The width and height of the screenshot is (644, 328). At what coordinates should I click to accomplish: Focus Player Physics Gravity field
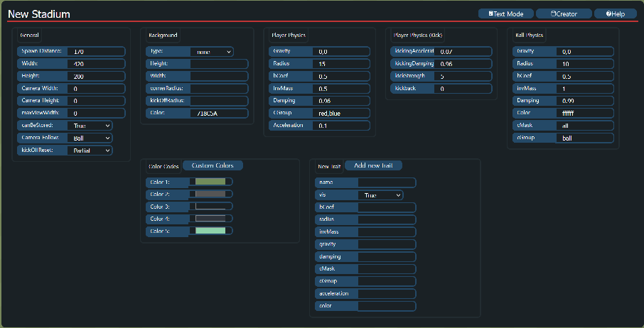(341, 52)
